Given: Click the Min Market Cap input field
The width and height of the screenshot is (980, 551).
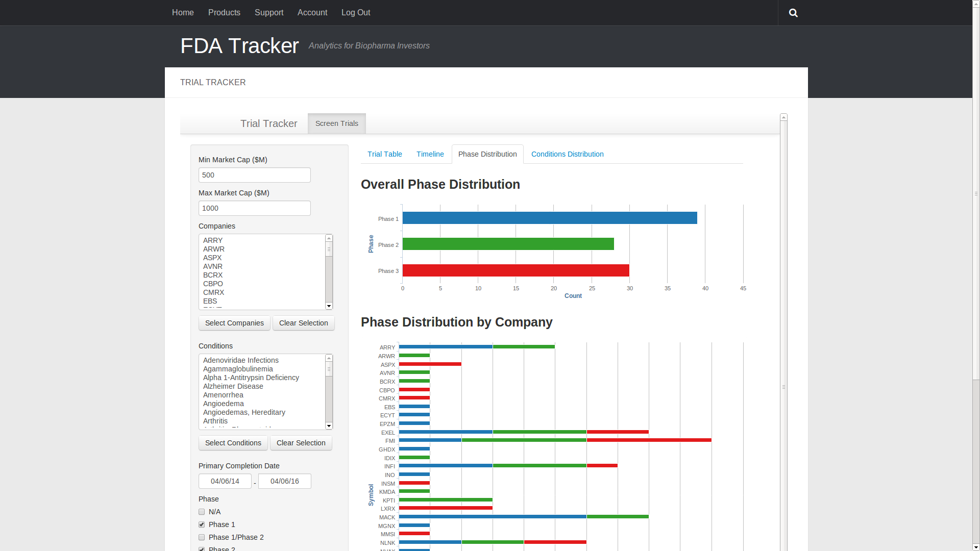Looking at the screenshot, I should coord(254,175).
